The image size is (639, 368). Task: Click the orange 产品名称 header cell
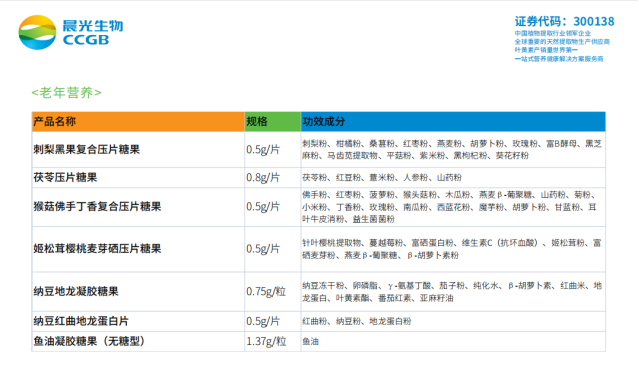tap(138, 121)
